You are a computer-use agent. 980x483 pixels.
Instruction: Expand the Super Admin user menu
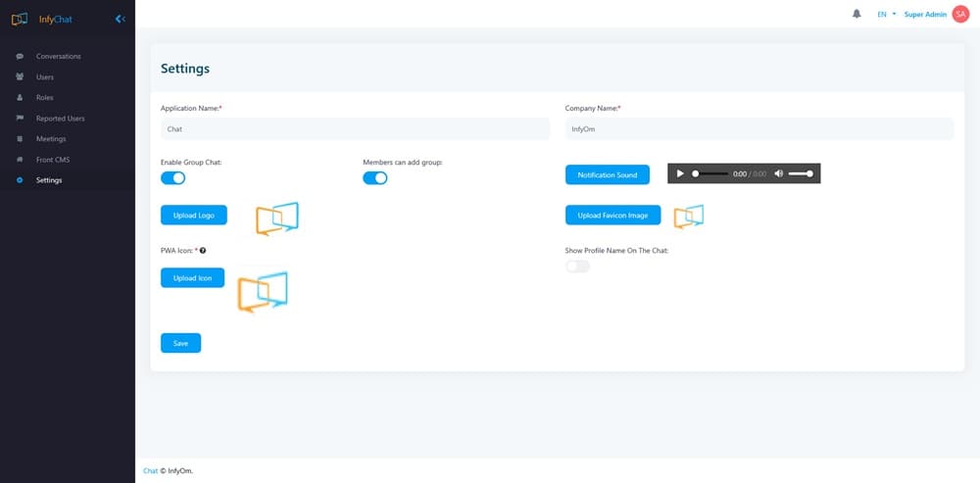[926, 15]
